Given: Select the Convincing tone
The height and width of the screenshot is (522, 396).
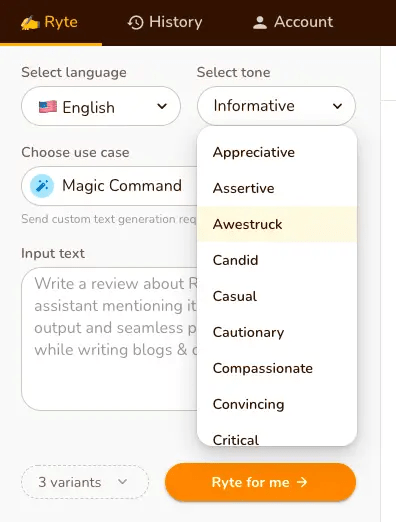Looking at the screenshot, I should point(277,404).
